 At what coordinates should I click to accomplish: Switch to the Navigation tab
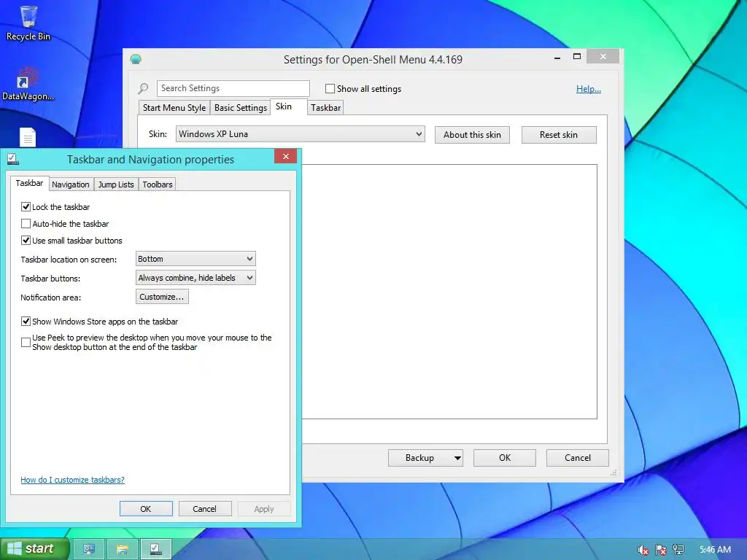point(71,184)
